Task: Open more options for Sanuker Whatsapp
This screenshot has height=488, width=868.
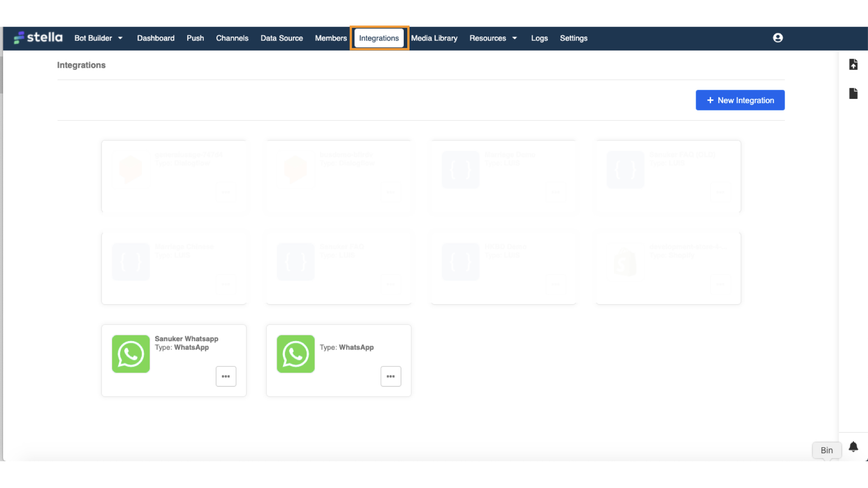Action: 226,376
